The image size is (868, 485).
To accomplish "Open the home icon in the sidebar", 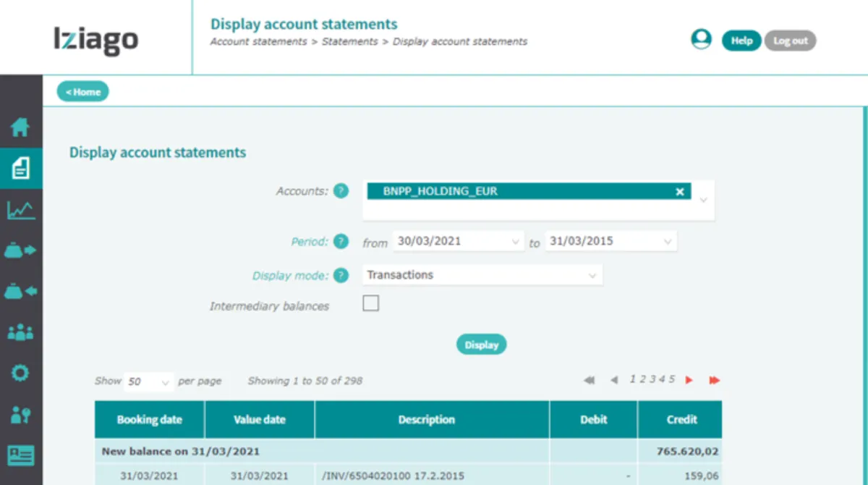I will [x=20, y=128].
